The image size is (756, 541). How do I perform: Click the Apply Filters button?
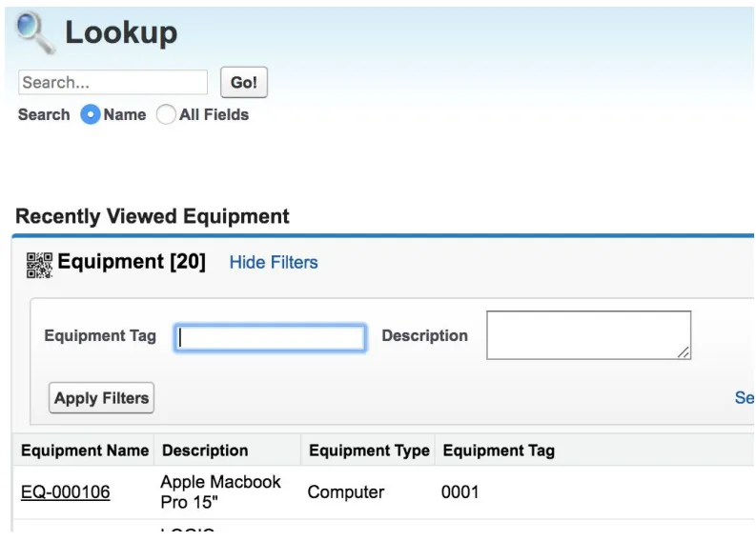[x=101, y=398]
